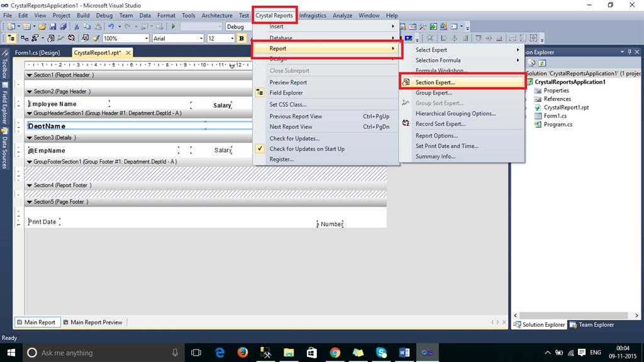Image resolution: width=644 pixels, height=362 pixels.
Task: Click the Windows Start button
Action: pyautogui.click(x=11, y=353)
